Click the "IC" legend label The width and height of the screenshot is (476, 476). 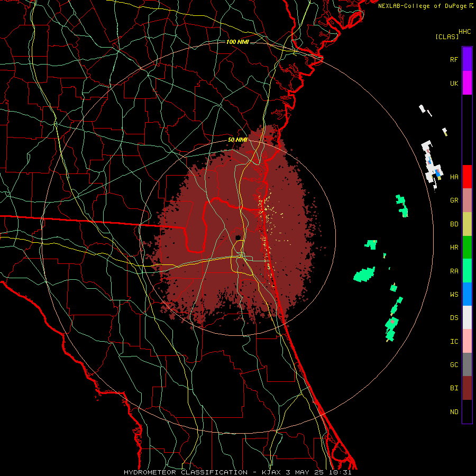(x=454, y=342)
